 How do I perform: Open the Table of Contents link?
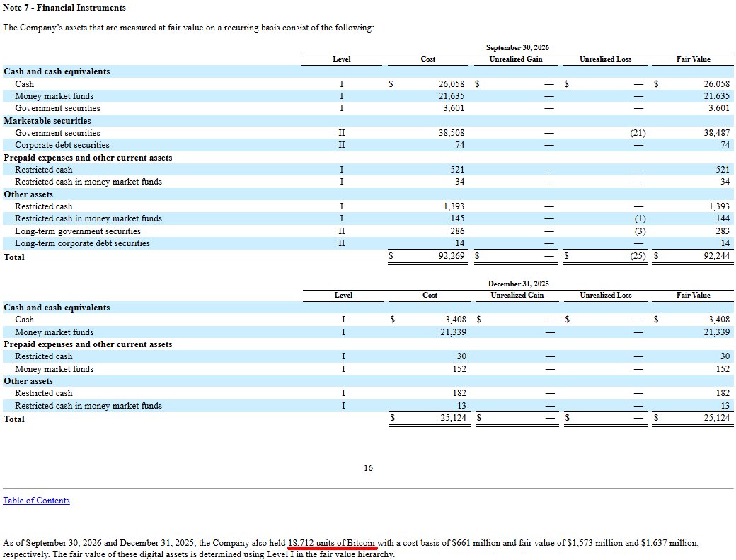click(x=36, y=501)
